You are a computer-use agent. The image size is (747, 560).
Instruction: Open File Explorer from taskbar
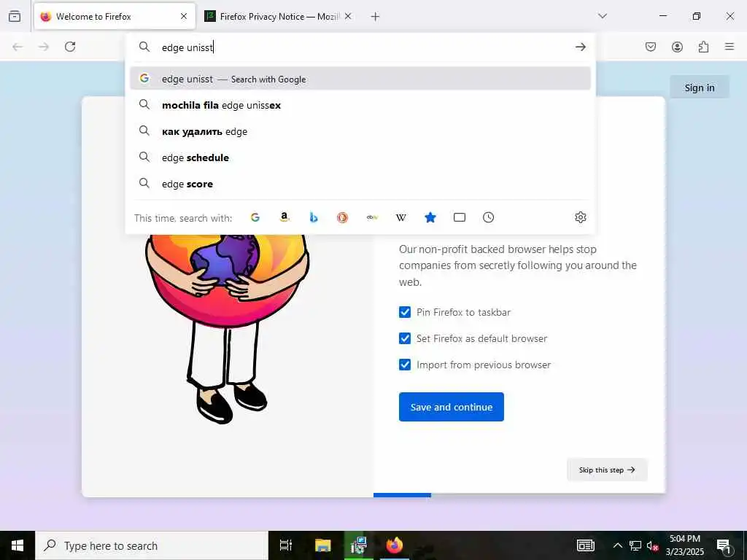click(322, 545)
